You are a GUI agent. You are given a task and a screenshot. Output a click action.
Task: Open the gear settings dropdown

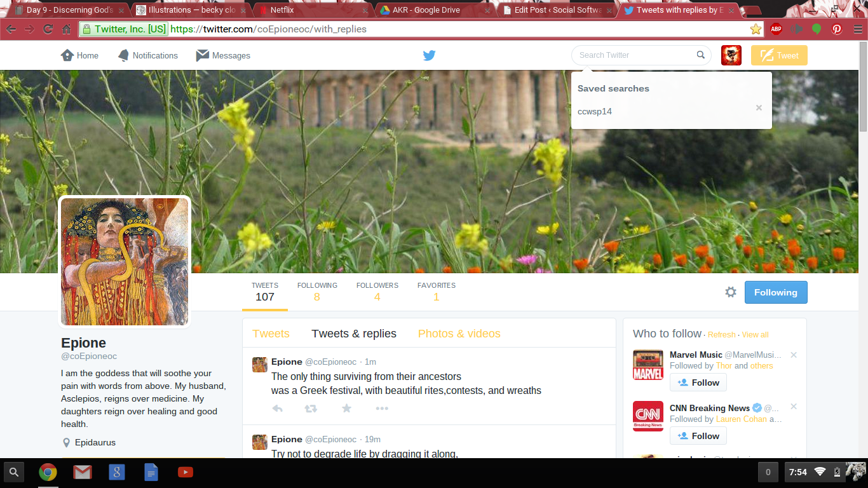(x=731, y=292)
